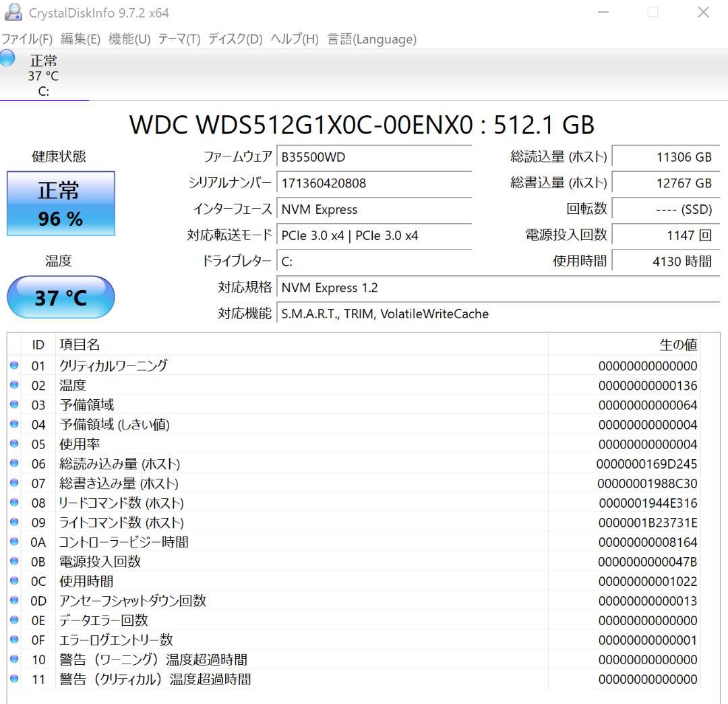Click the 37 °C temperature gauge button
728x704 pixels.
(x=61, y=297)
